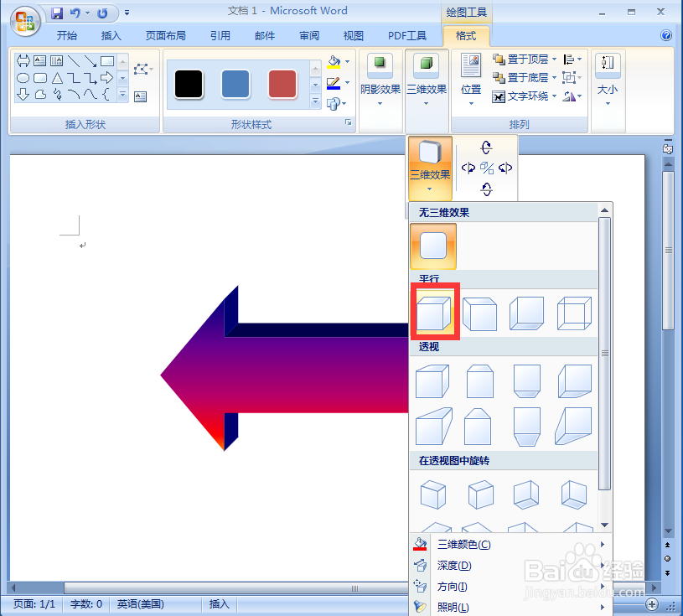
Task: Open the Word help icon
Action: pyautogui.click(x=666, y=35)
